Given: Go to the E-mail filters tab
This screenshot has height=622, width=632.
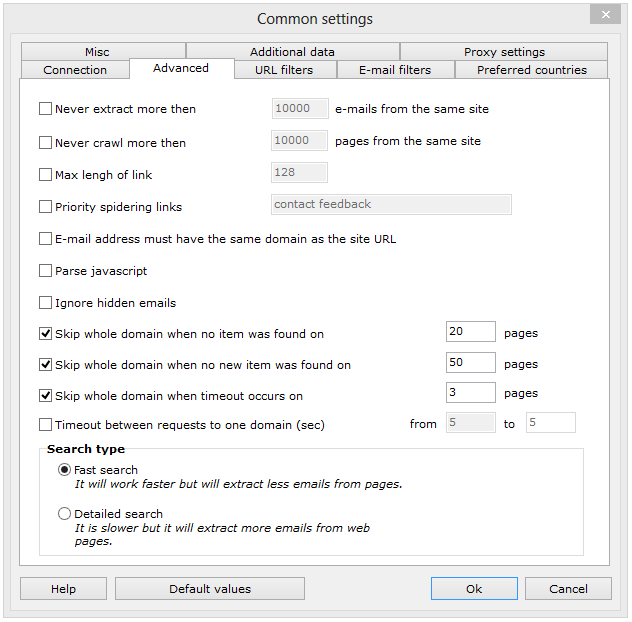Looking at the screenshot, I should coord(395,70).
